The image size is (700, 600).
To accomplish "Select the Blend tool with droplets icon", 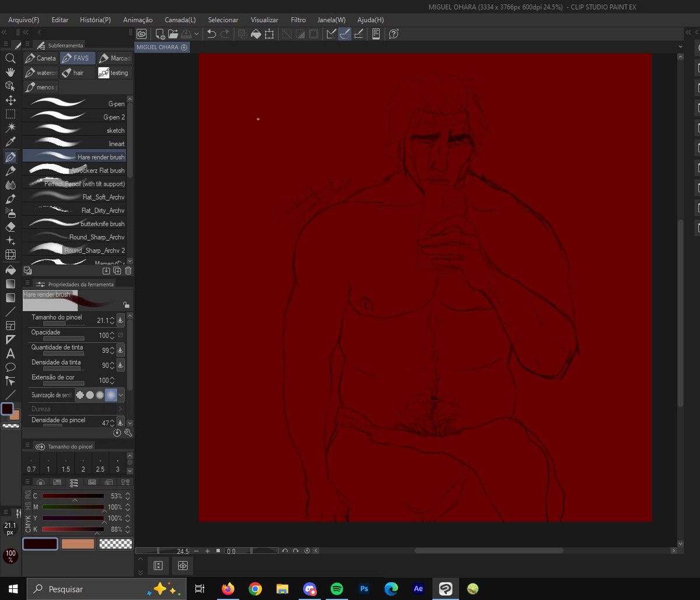I will pyautogui.click(x=10, y=185).
